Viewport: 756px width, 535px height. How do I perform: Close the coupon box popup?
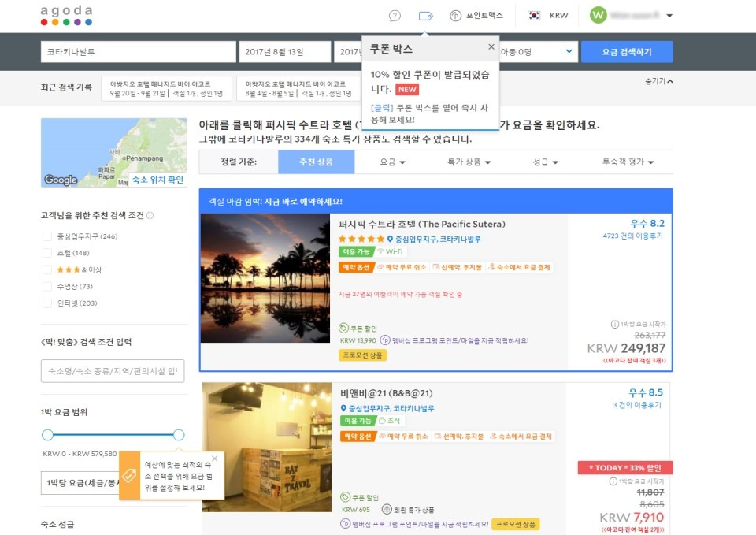pos(491,46)
